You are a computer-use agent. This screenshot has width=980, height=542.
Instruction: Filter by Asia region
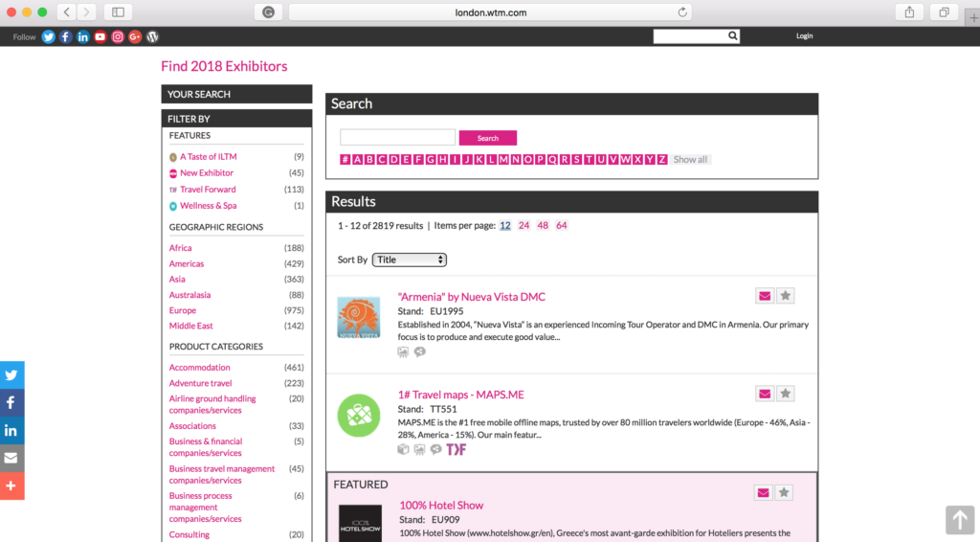point(177,280)
